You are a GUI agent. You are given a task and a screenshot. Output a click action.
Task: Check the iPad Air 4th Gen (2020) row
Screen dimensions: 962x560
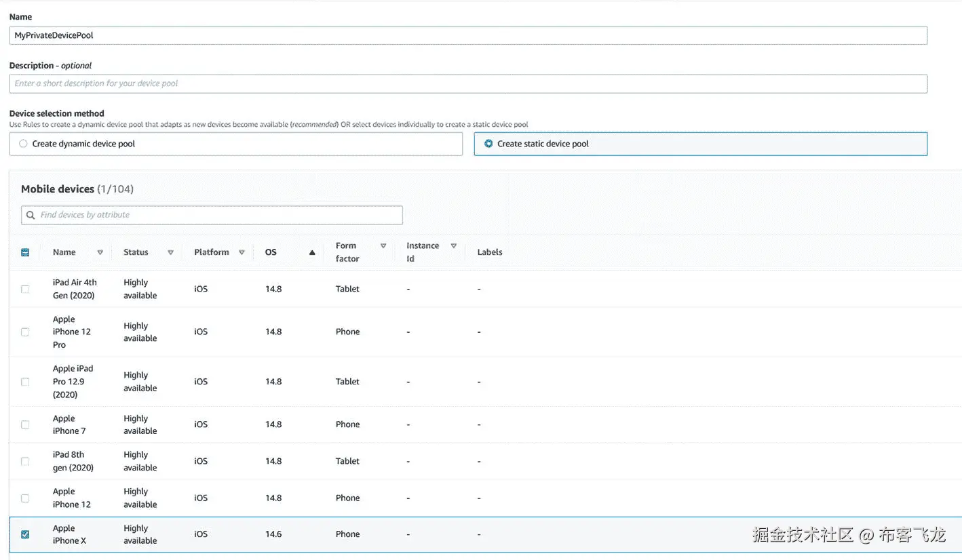pos(25,289)
